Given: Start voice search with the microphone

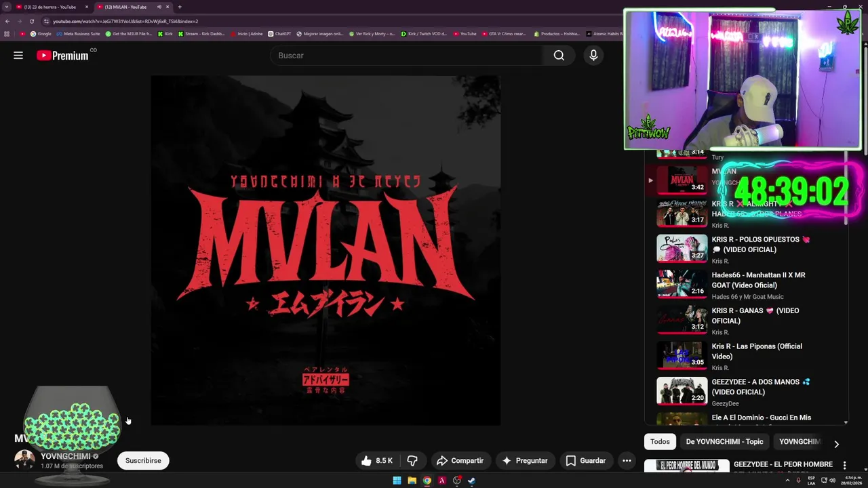Looking at the screenshot, I should tap(593, 56).
